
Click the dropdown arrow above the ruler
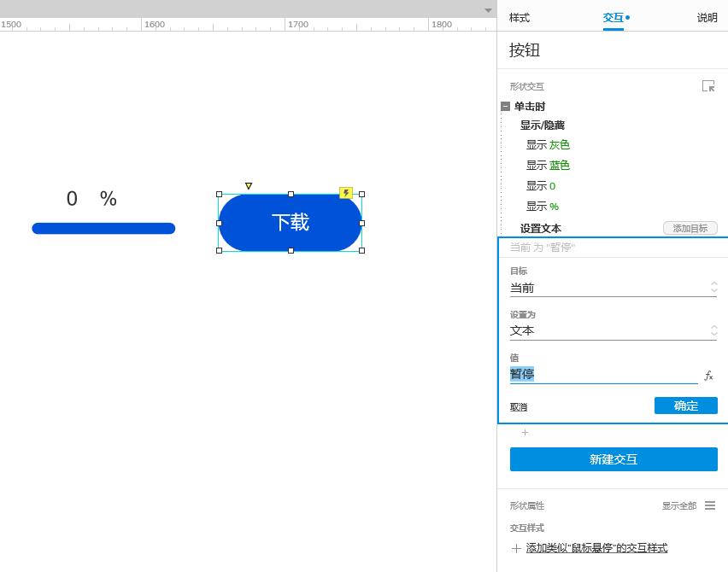(x=488, y=10)
